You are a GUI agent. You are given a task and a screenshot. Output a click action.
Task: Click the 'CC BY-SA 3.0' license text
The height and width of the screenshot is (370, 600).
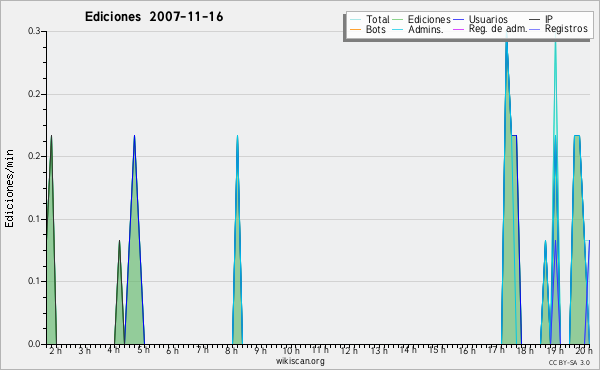click(569, 362)
